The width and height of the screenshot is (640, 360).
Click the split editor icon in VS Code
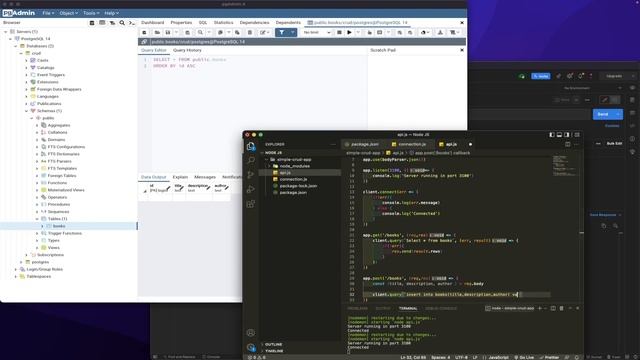568,144
